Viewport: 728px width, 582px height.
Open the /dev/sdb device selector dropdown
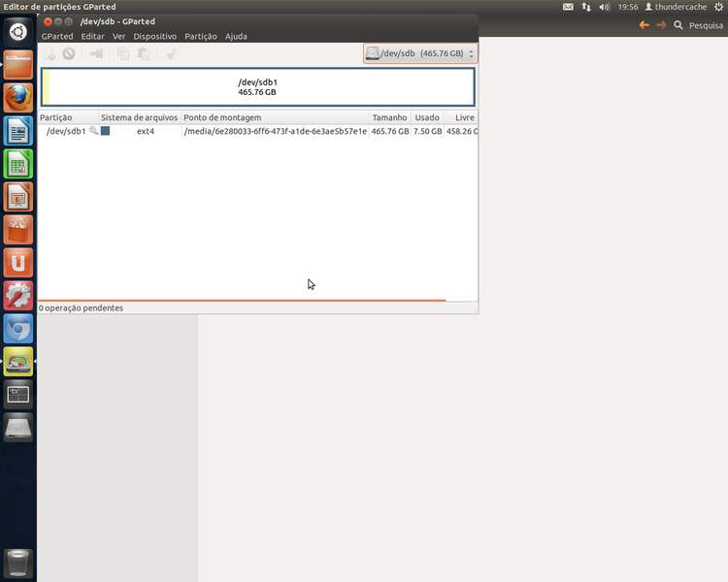point(420,53)
